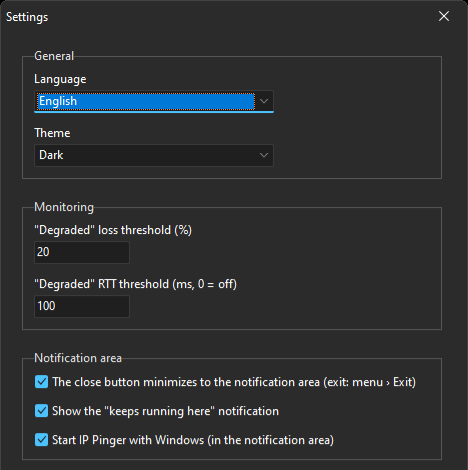Viewport: 468px width, 470px height.
Task: Open the Theme combo box showing Dark
Action: tap(154, 155)
